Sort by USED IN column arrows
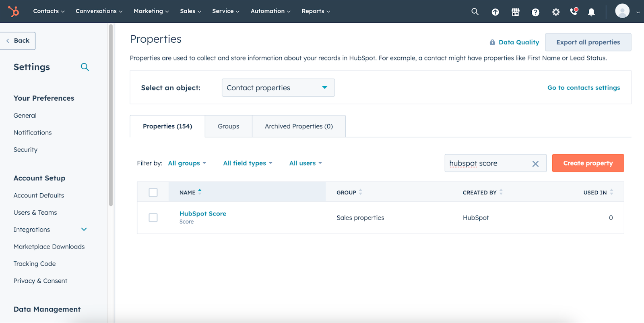The image size is (644, 323). coord(611,192)
